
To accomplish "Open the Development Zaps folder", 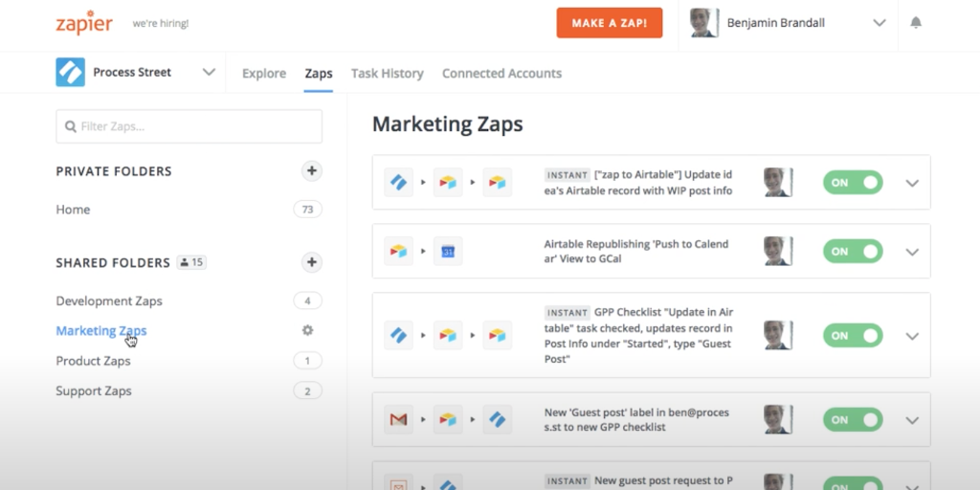I will 109,301.
